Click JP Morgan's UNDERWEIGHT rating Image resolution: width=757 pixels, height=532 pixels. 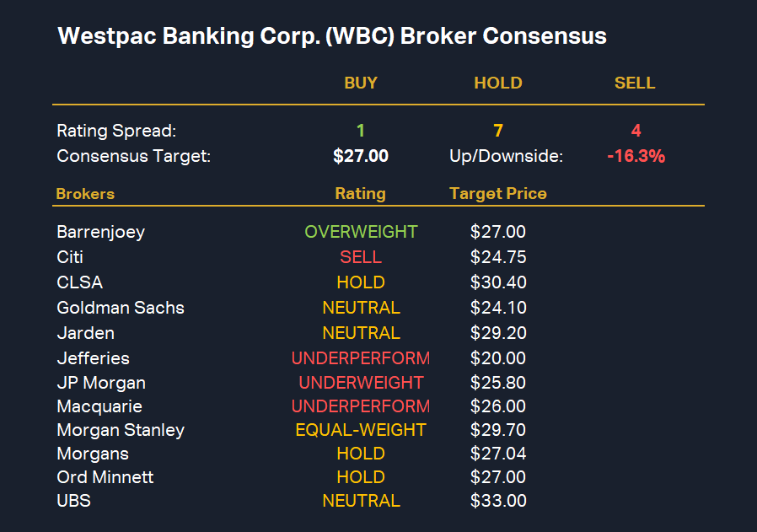coord(361,383)
